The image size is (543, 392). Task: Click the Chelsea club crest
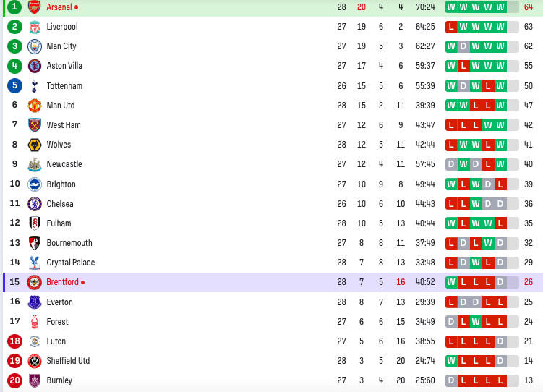click(x=34, y=204)
